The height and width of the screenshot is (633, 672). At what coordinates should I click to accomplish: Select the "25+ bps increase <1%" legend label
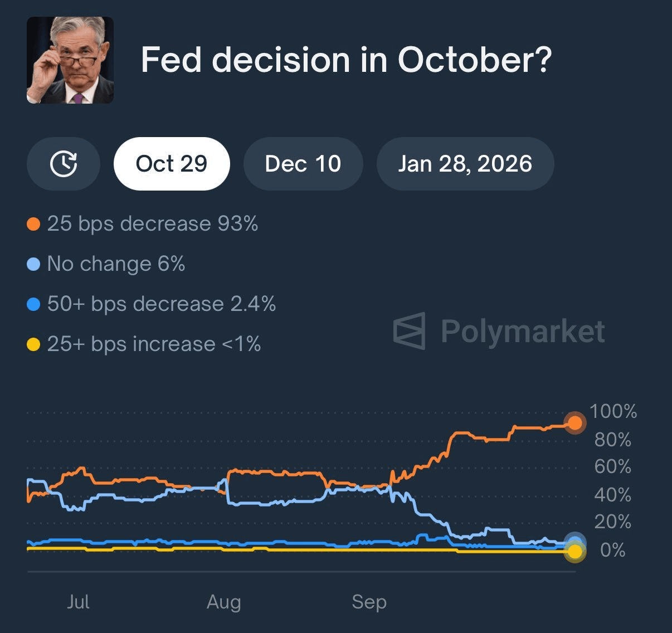click(154, 344)
